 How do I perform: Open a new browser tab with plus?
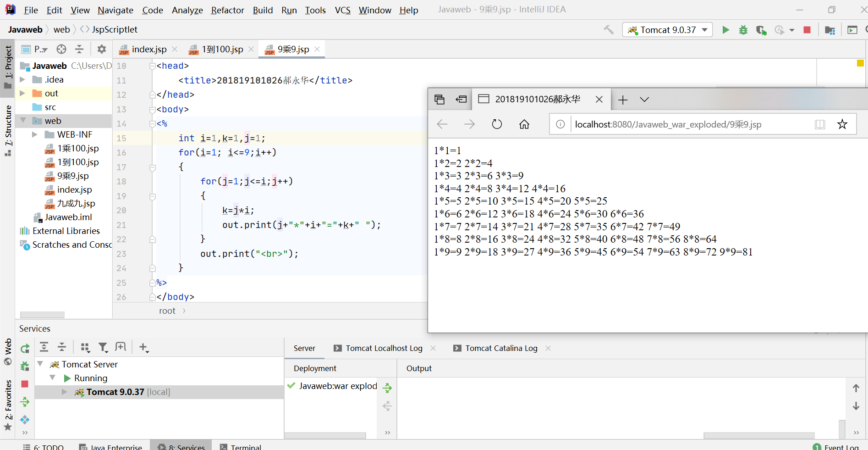[623, 100]
